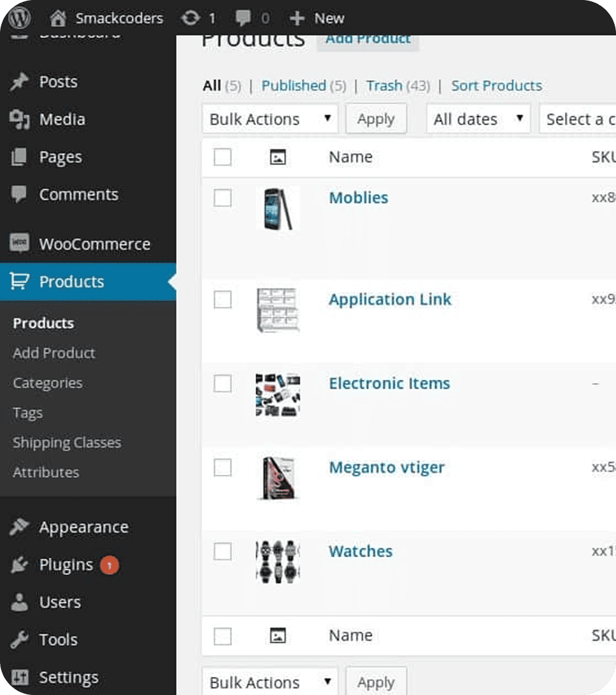Tick the checkbox for Moblies product

pyautogui.click(x=222, y=198)
